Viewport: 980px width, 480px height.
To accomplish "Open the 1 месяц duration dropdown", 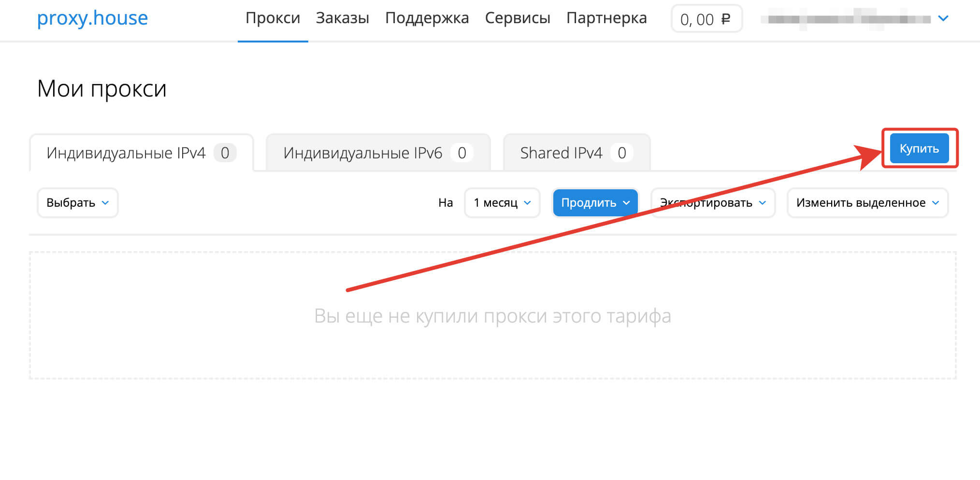I will point(501,203).
